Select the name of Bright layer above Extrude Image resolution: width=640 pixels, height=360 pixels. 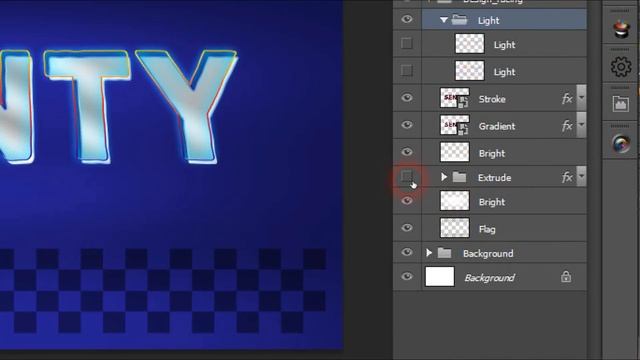[x=492, y=153]
